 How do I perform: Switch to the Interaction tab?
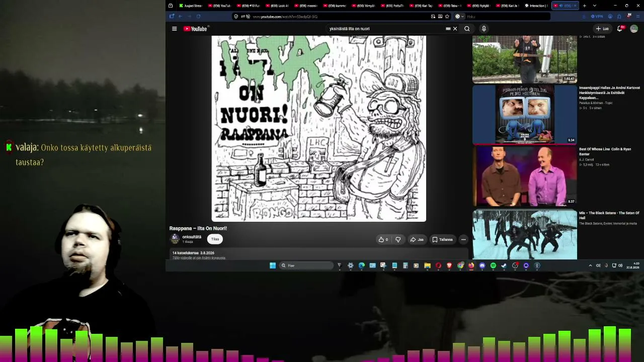coord(536,6)
